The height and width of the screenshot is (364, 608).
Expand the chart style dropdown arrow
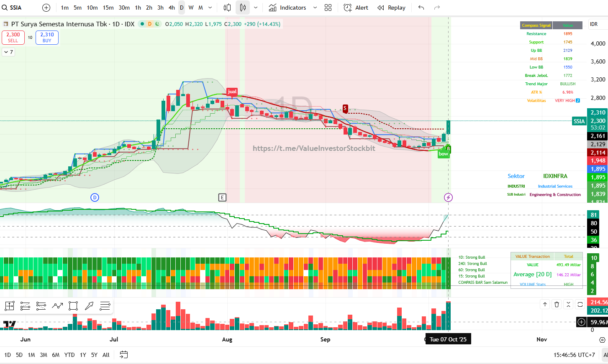(x=256, y=8)
